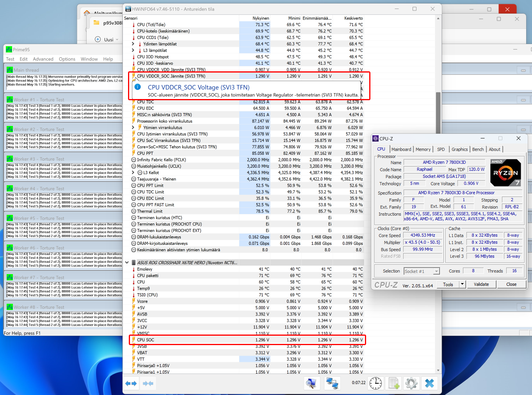Click the Main thread window icon in Prime95
This screenshot has height=395, width=532.
pyautogui.click(x=10, y=70)
